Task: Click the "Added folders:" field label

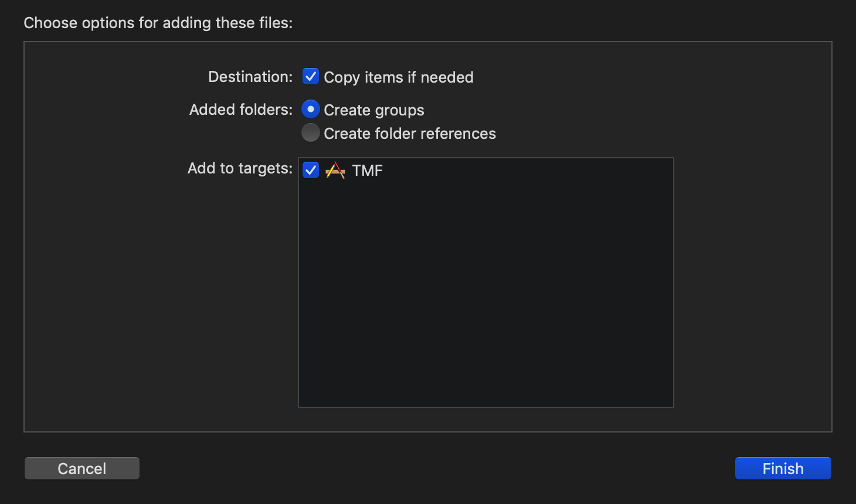Action: click(x=240, y=110)
